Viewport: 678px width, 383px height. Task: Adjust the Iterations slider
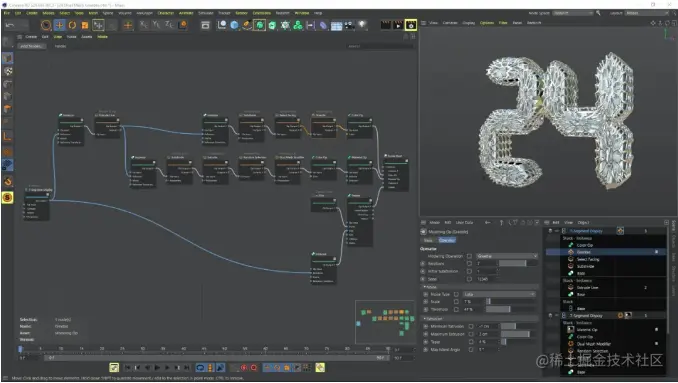tap(518, 263)
